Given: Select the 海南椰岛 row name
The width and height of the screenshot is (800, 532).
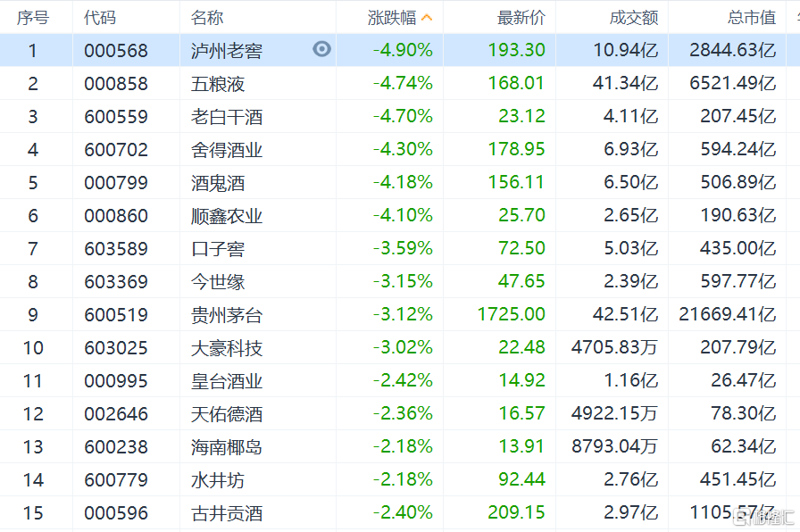Looking at the screenshot, I should pos(227,447).
